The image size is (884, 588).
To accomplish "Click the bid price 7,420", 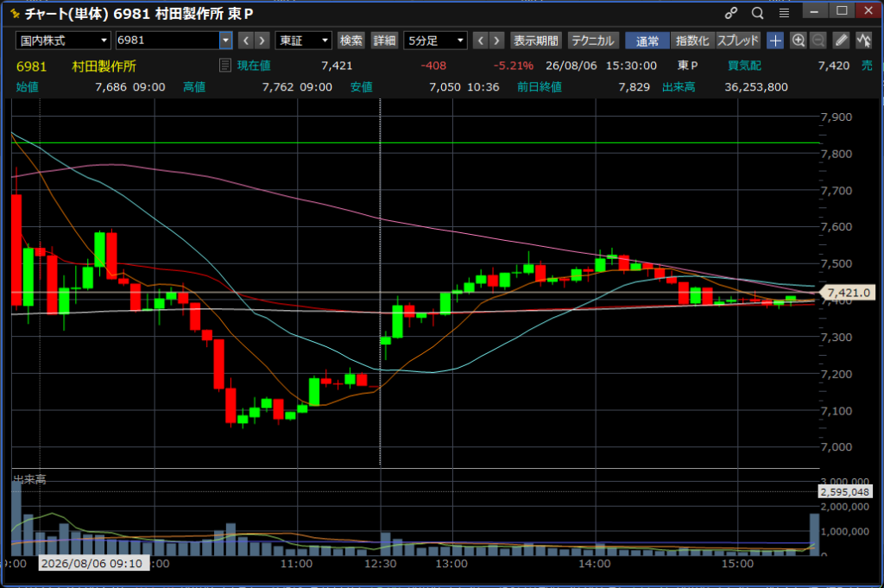I will tap(833, 66).
